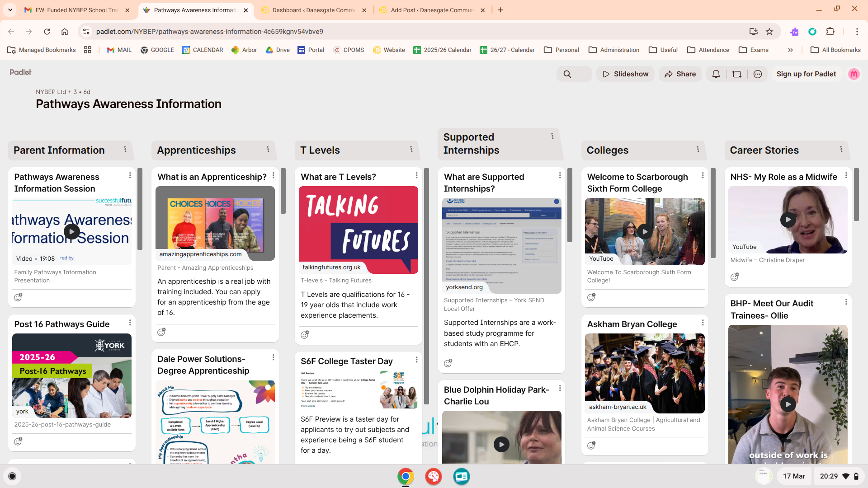Expand options for What are T Levels post
Image resolution: width=868 pixels, height=488 pixels.
[416, 175]
